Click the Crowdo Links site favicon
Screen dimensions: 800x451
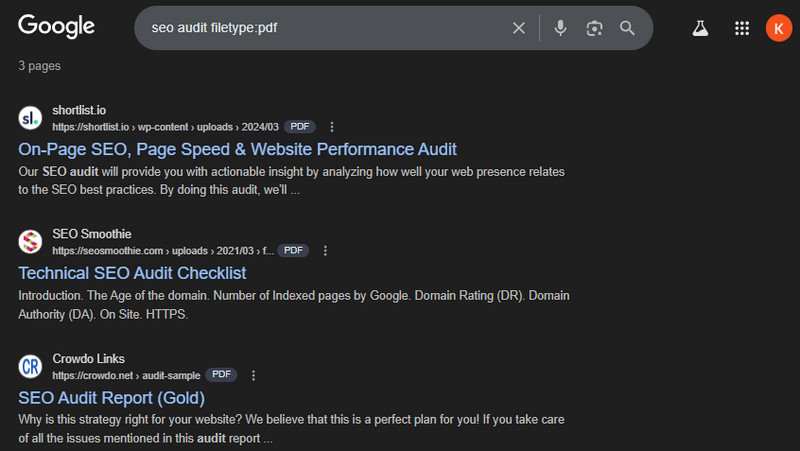[30, 366]
